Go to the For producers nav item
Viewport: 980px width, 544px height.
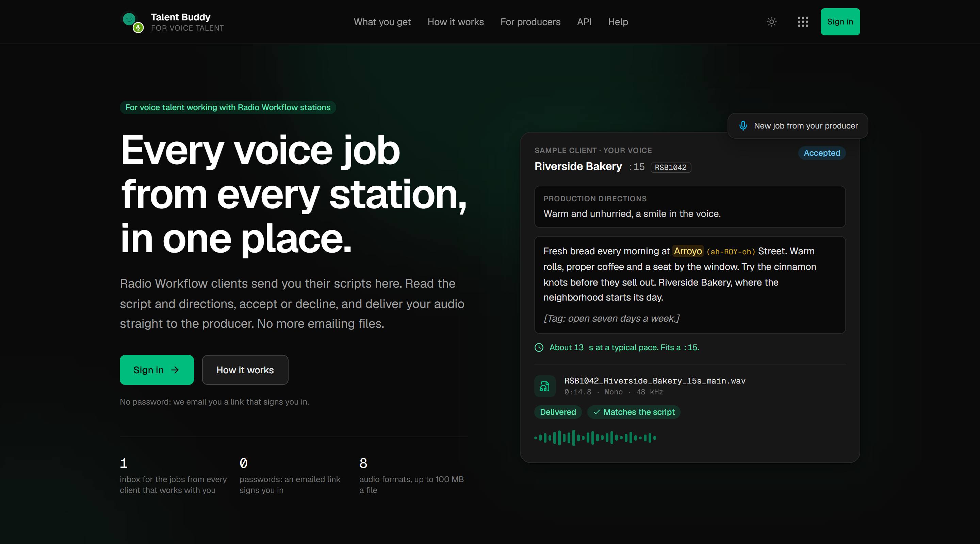click(x=530, y=22)
